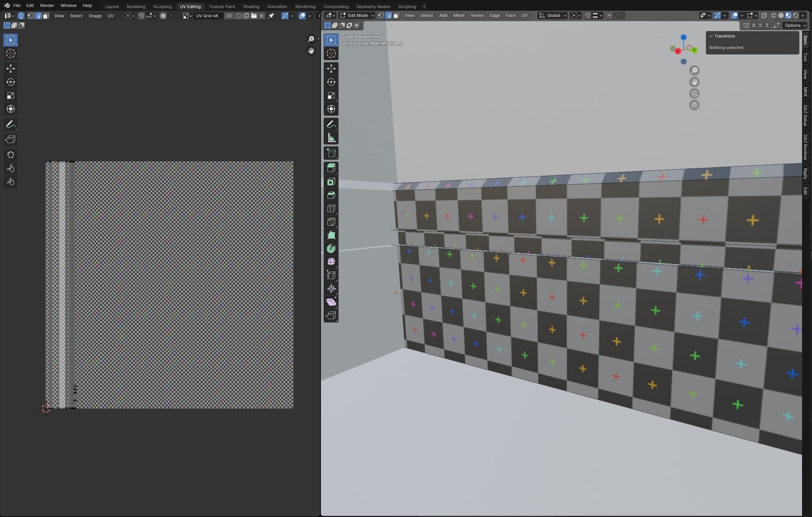The width and height of the screenshot is (812, 517).
Task: Click the Spin tool icon
Action: pyautogui.click(x=331, y=248)
